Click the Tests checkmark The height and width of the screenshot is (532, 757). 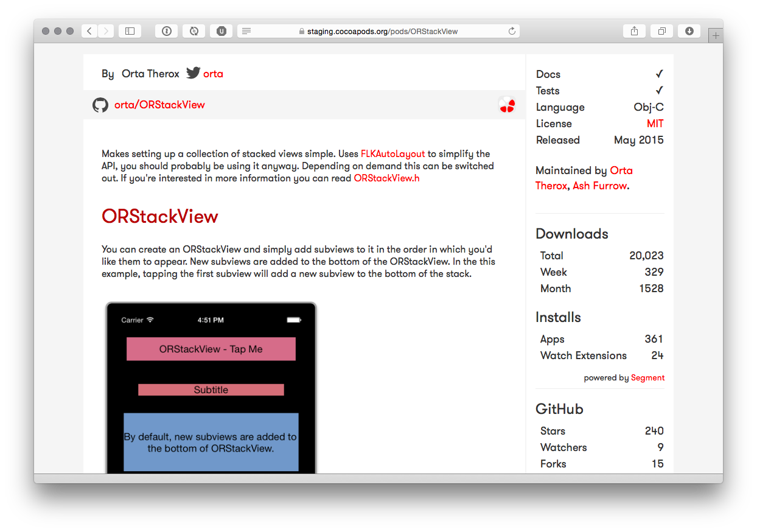(x=659, y=91)
